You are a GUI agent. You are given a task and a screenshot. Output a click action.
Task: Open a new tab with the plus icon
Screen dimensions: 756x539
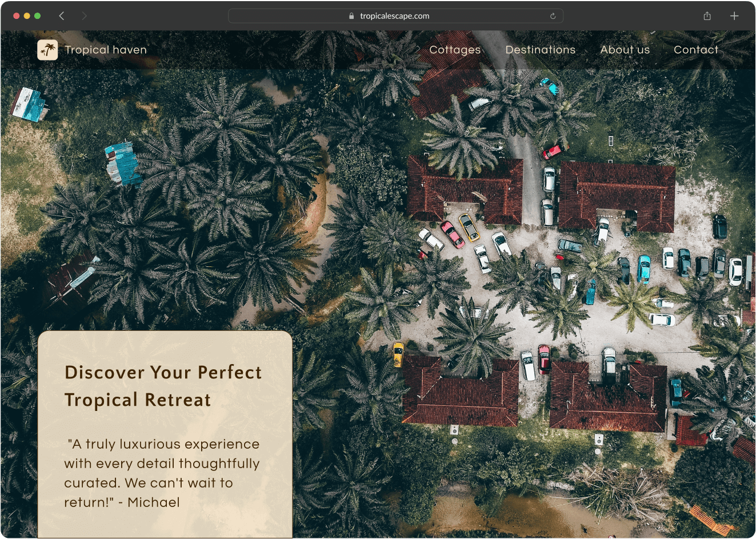tap(734, 16)
